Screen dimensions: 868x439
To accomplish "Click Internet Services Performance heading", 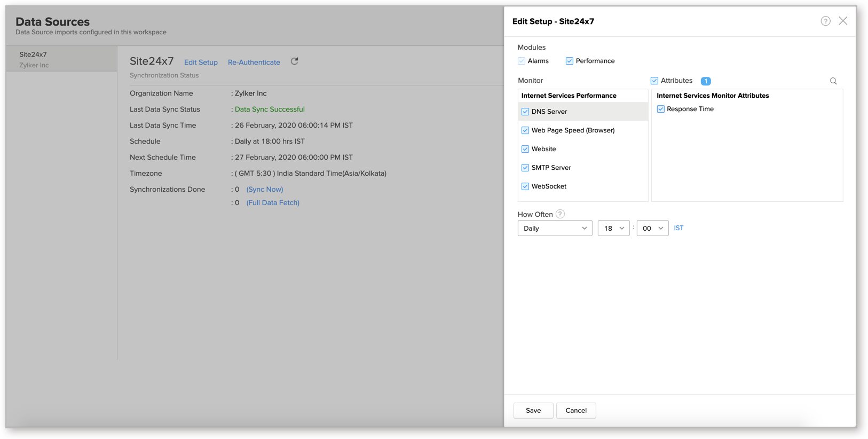I will pos(569,96).
